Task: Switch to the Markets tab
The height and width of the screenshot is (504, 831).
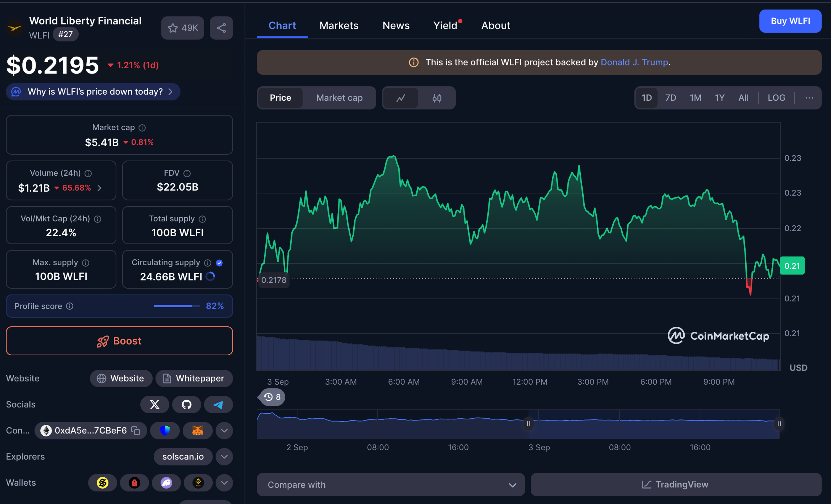Action: click(x=339, y=26)
